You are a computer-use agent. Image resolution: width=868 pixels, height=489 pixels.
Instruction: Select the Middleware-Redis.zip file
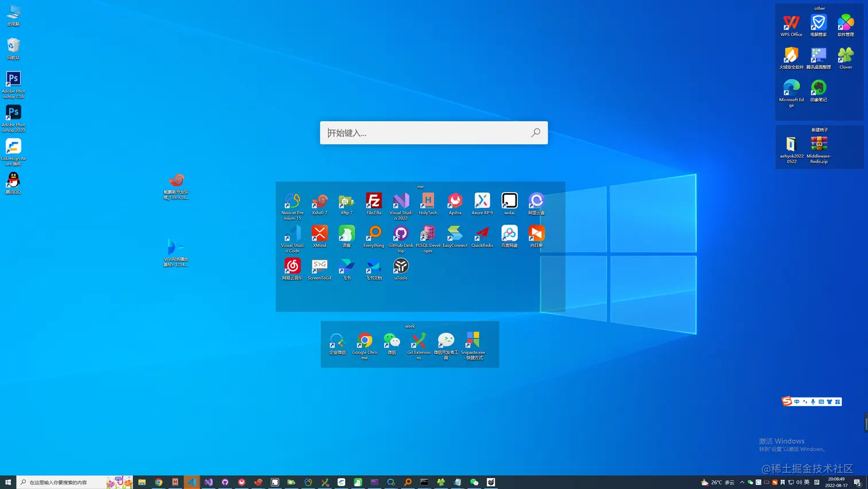[819, 149]
